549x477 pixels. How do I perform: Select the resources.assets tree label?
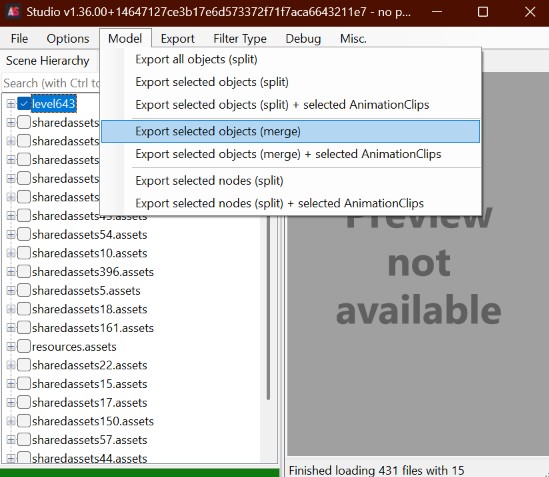74,346
